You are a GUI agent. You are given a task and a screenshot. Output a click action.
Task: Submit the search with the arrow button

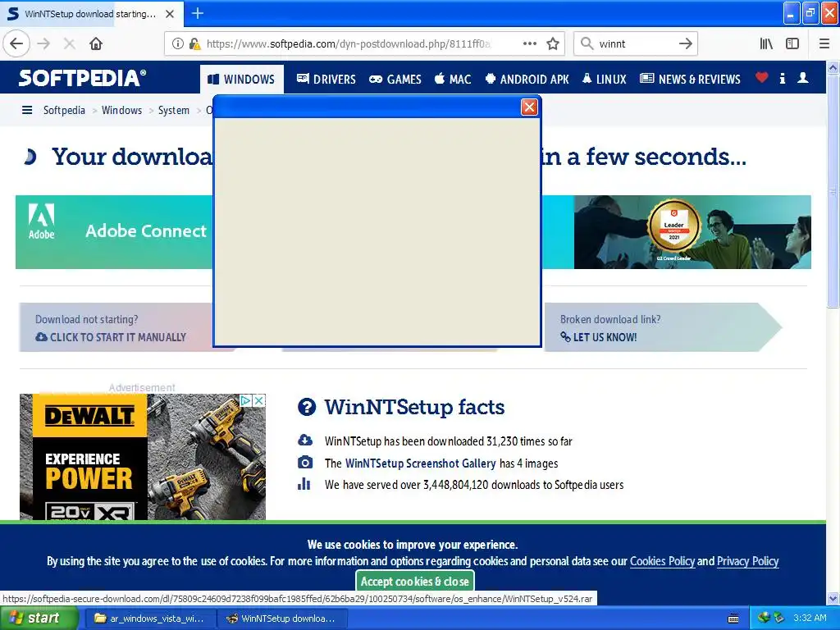(685, 44)
